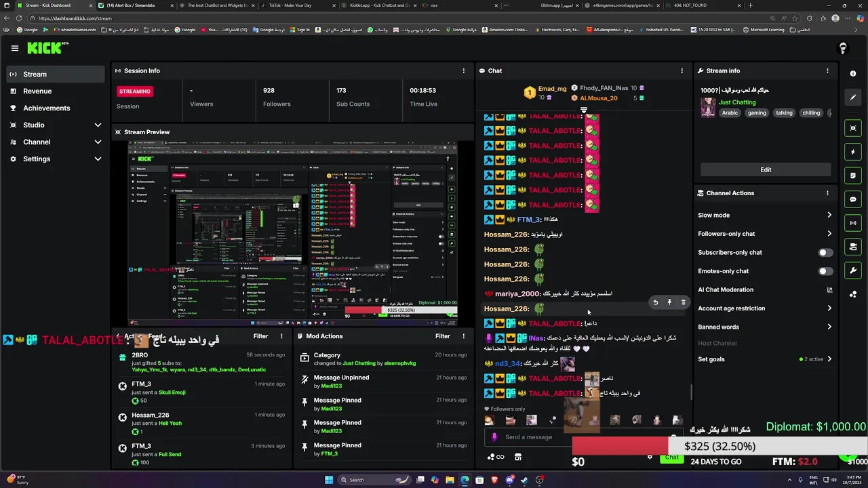Open AI Chat Moderation external link icon
This screenshot has width=868, height=488.
[829, 290]
